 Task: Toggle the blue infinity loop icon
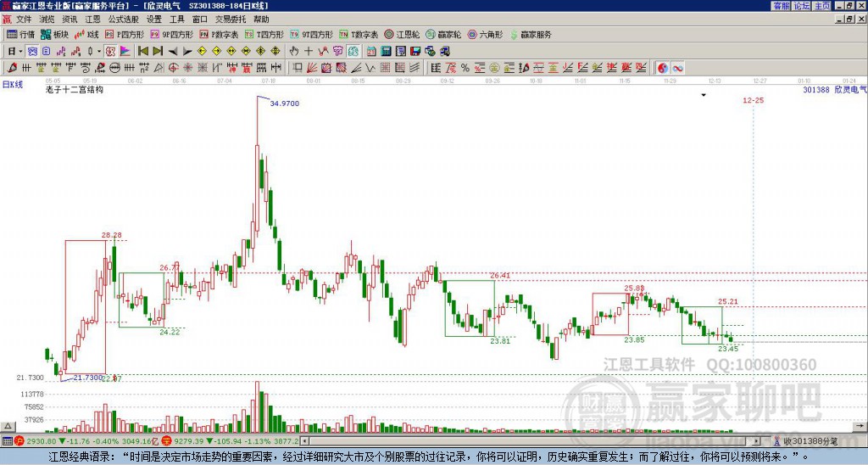tap(677, 68)
